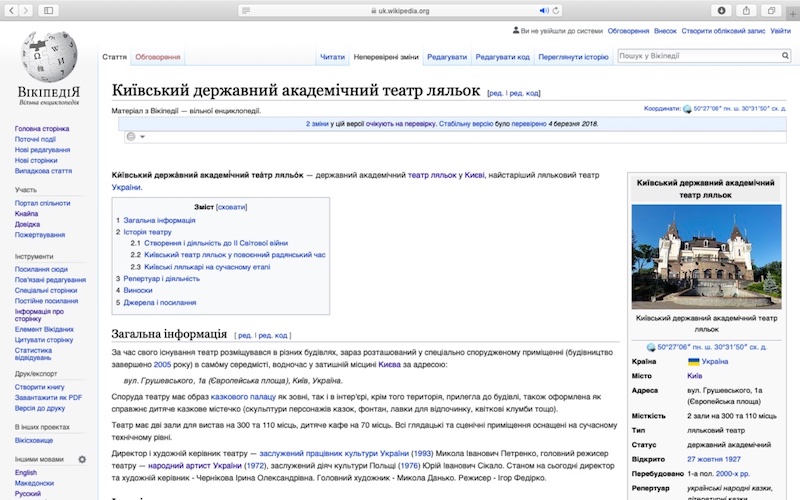This screenshot has width=800, height=500.
Task: Click the Увійти login link
Action: (x=780, y=31)
